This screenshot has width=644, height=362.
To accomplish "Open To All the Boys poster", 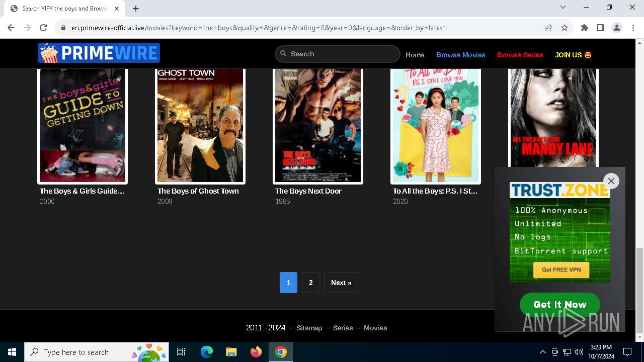I will 436,126.
